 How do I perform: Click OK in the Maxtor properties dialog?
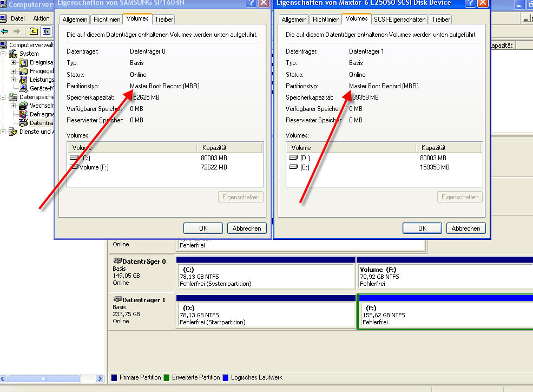coord(422,228)
